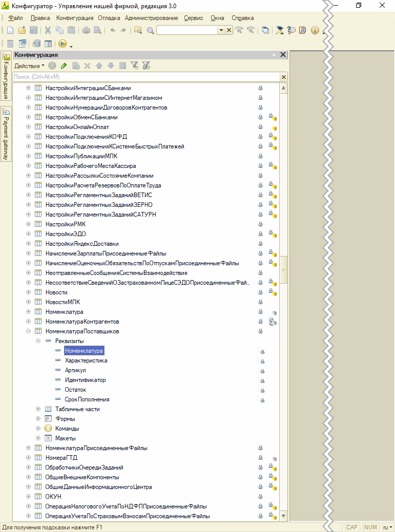Select the Артикул attribute
395x532 pixels.
tap(75, 370)
